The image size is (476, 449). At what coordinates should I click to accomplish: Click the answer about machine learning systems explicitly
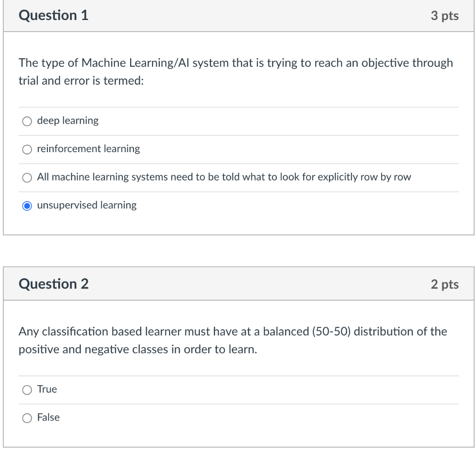223,177
